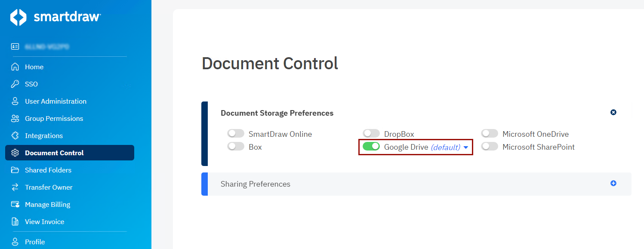This screenshot has width=644, height=249.
Task: Click the Transfer Owner arrows icon
Action: click(x=15, y=187)
